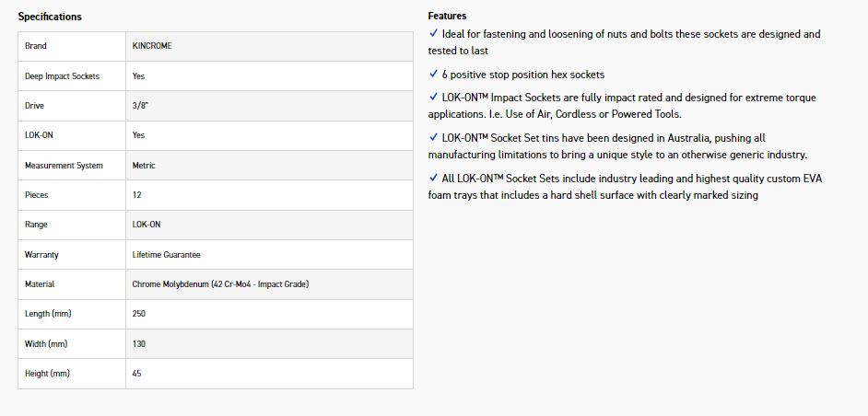Click the Pieces value 12
The width and height of the screenshot is (868, 416).
pyautogui.click(x=137, y=195)
